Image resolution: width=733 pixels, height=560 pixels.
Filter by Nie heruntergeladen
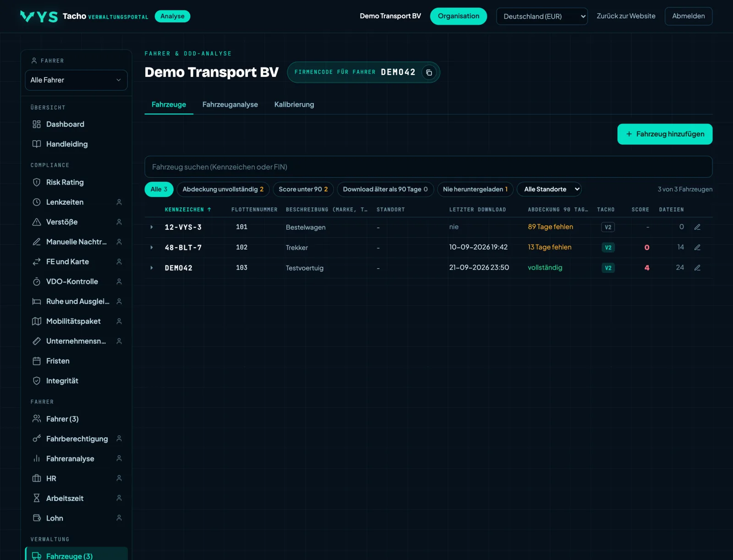point(475,189)
